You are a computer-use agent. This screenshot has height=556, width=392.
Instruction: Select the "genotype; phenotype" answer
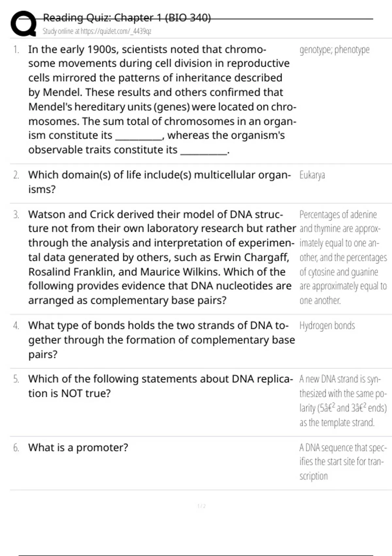tap(334, 50)
